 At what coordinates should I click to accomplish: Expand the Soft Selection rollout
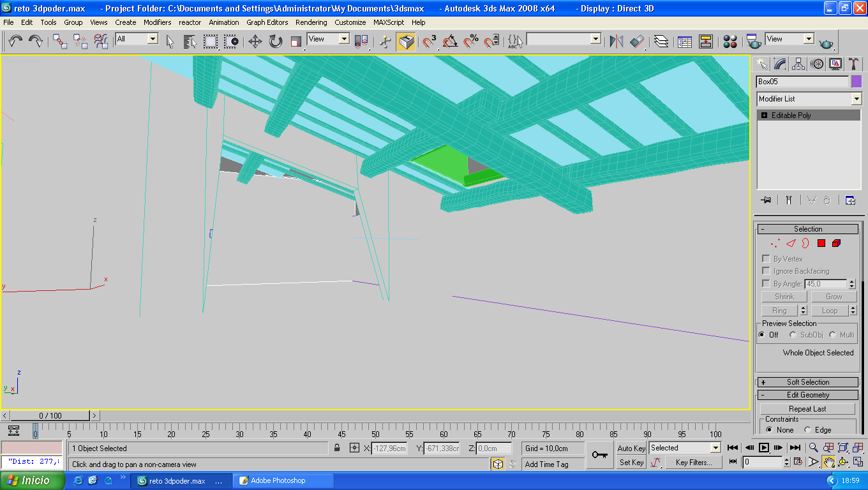pos(807,382)
